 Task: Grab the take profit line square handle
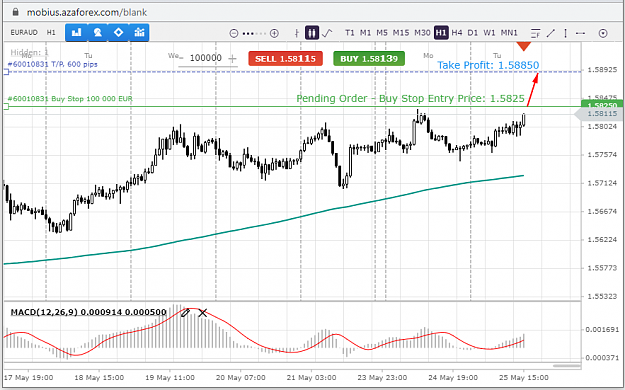click(6, 72)
